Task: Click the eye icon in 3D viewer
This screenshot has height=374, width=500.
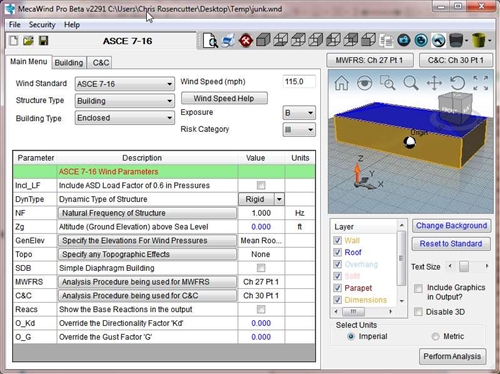Action: click(365, 83)
